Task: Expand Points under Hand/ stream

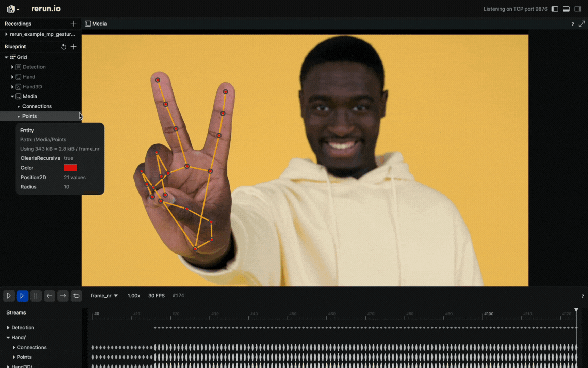Action: pos(14,357)
